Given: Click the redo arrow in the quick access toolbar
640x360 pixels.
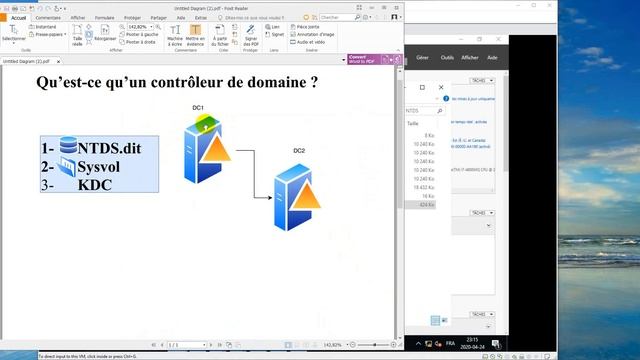Looking at the screenshot, I should pos(48,8).
